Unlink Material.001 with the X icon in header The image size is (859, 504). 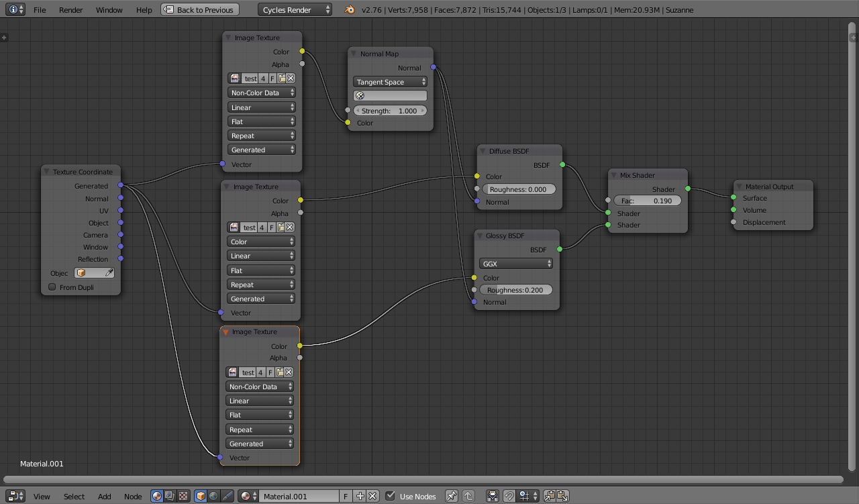pos(372,496)
